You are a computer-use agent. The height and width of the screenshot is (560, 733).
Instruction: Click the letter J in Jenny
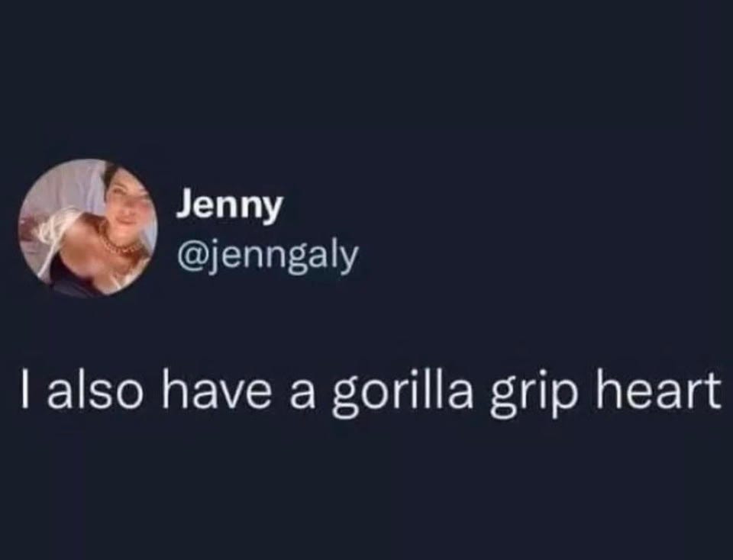186,203
